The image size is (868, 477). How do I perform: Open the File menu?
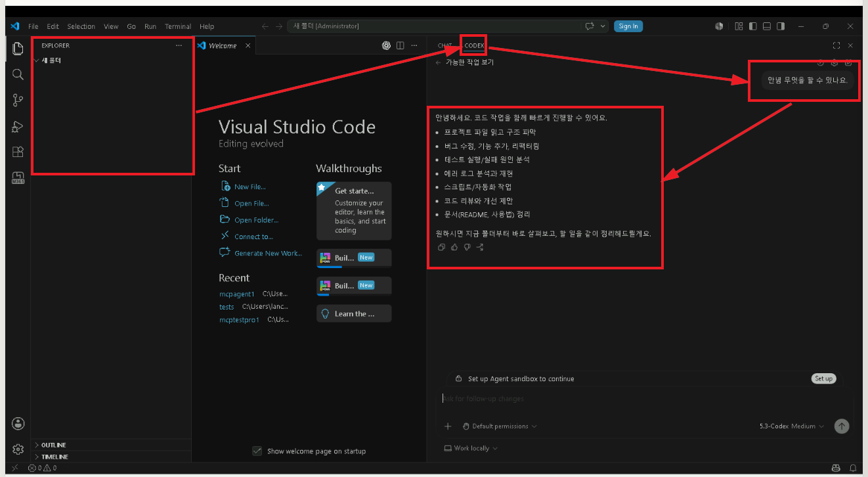click(x=33, y=26)
